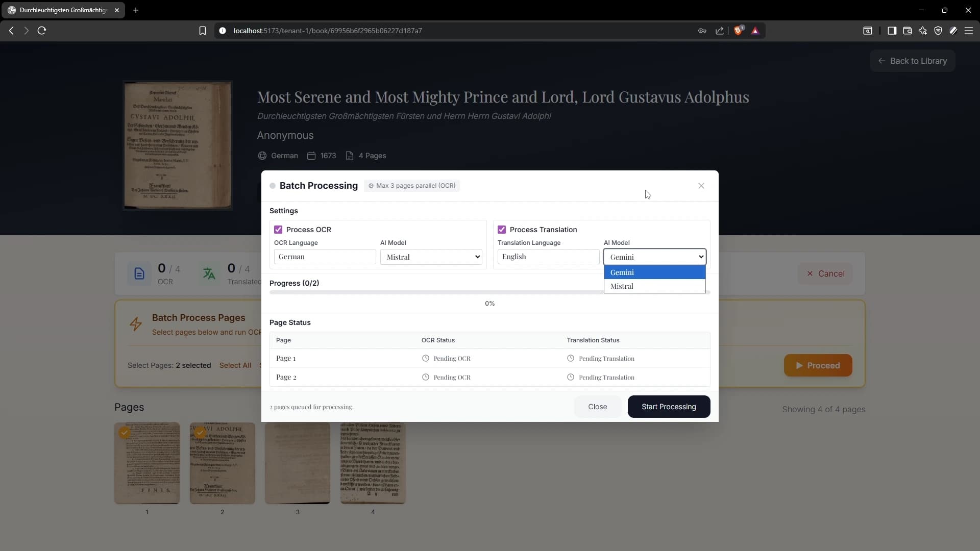This screenshot has height=551, width=980.
Task: Click the share icon in address bar
Action: 720,31
